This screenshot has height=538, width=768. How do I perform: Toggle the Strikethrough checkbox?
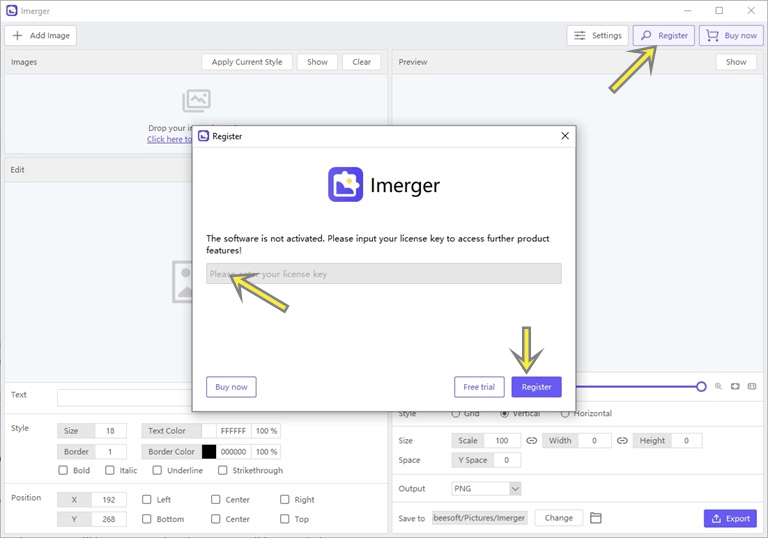(x=222, y=470)
